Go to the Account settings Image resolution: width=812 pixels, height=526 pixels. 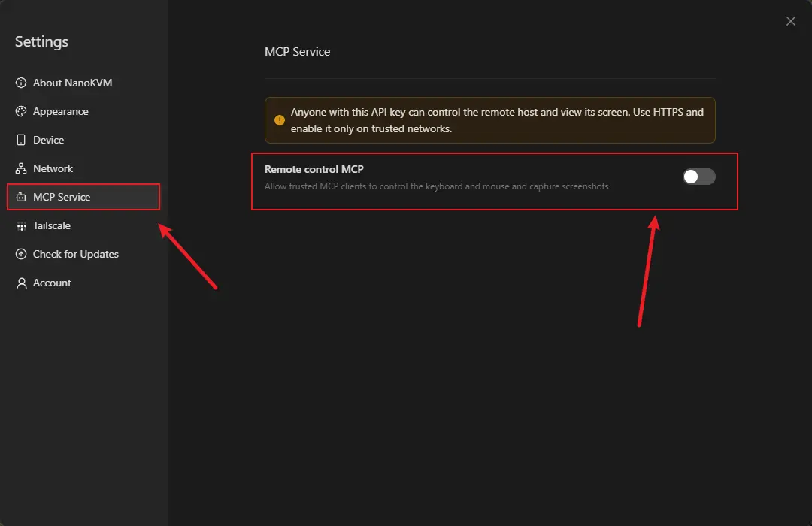pos(83,283)
